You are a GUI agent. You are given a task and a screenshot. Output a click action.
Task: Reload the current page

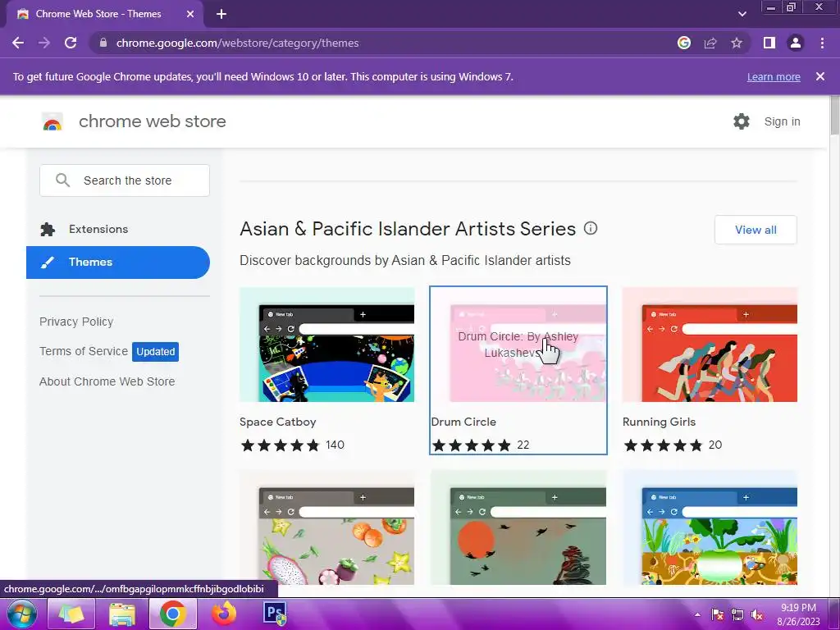pyautogui.click(x=71, y=43)
